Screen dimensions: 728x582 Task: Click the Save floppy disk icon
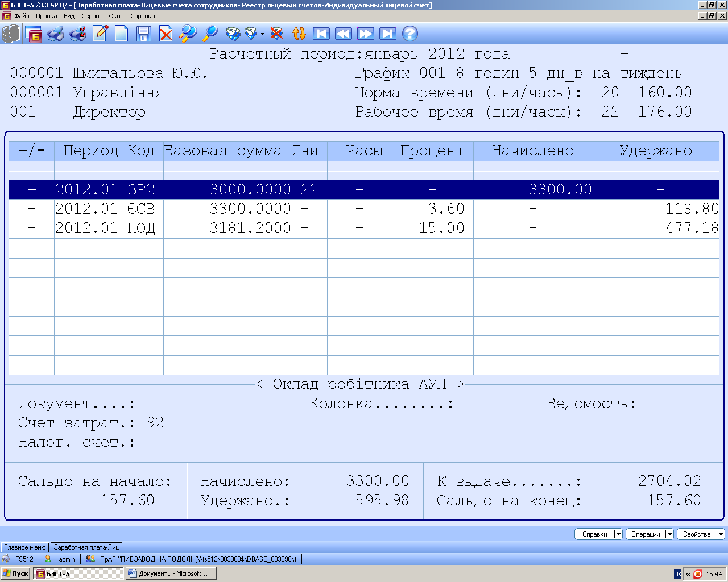(x=144, y=34)
